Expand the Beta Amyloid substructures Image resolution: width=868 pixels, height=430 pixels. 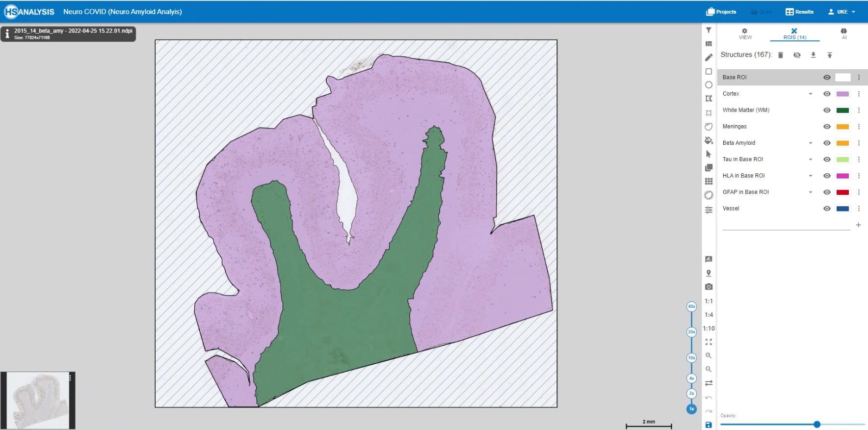(x=811, y=143)
